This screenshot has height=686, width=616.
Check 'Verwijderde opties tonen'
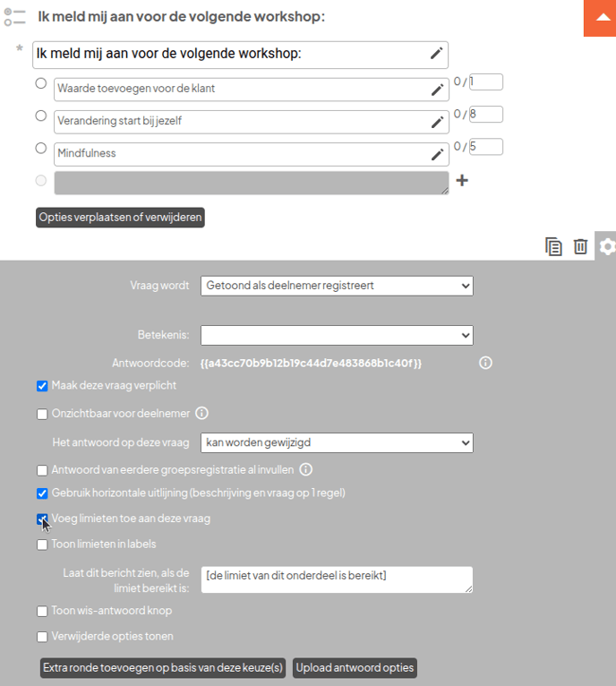[42, 637]
